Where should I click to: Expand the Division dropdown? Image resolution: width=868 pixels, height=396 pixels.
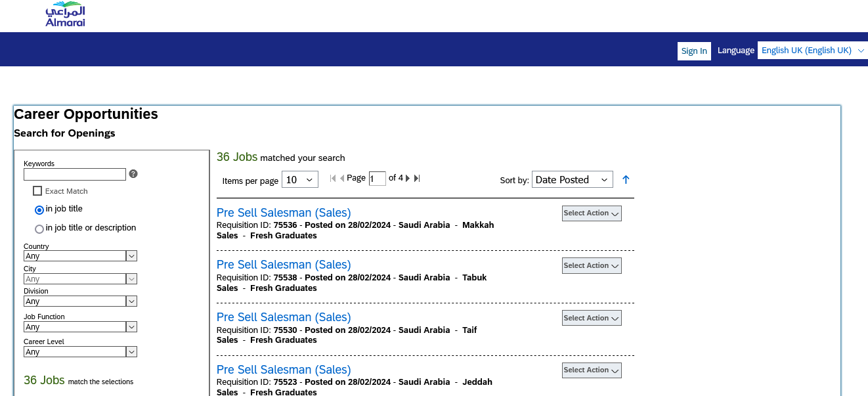point(80,301)
